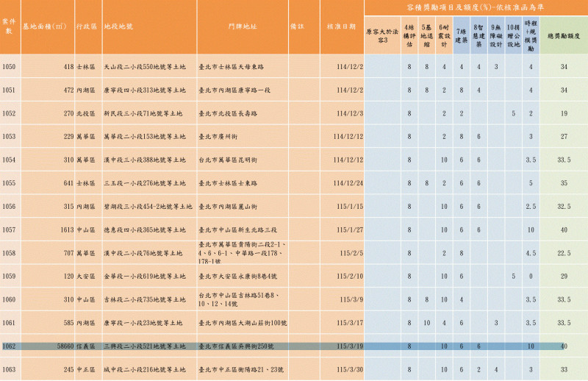Screen dimensions: 588x381
Task: Select land parcel 三興段二小段521地號等土地
Action: pos(145,346)
